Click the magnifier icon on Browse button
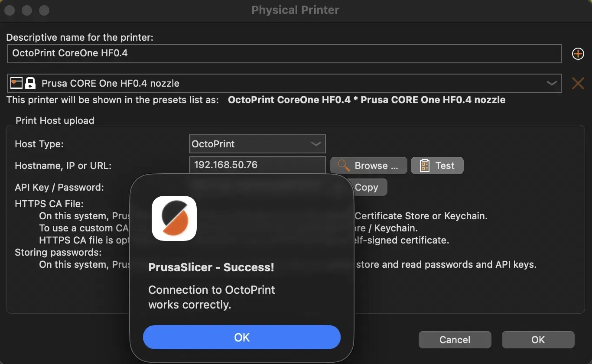 click(x=344, y=166)
